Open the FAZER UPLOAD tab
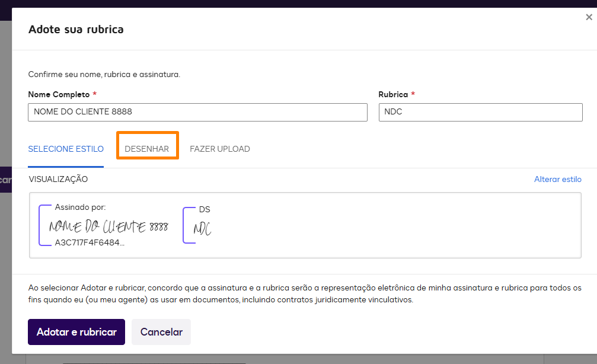The height and width of the screenshot is (364, 597). click(220, 149)
